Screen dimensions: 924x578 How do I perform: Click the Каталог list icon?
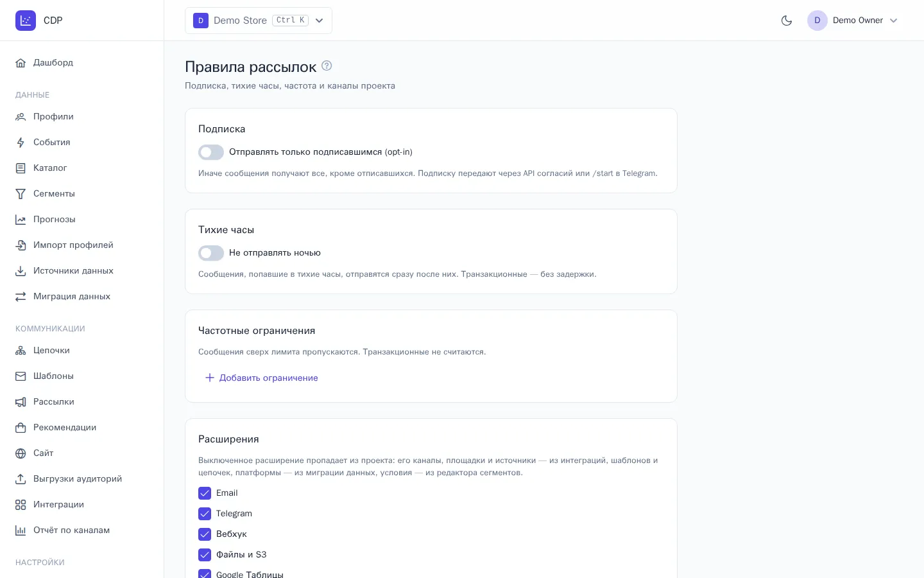(x=21, y=168)
